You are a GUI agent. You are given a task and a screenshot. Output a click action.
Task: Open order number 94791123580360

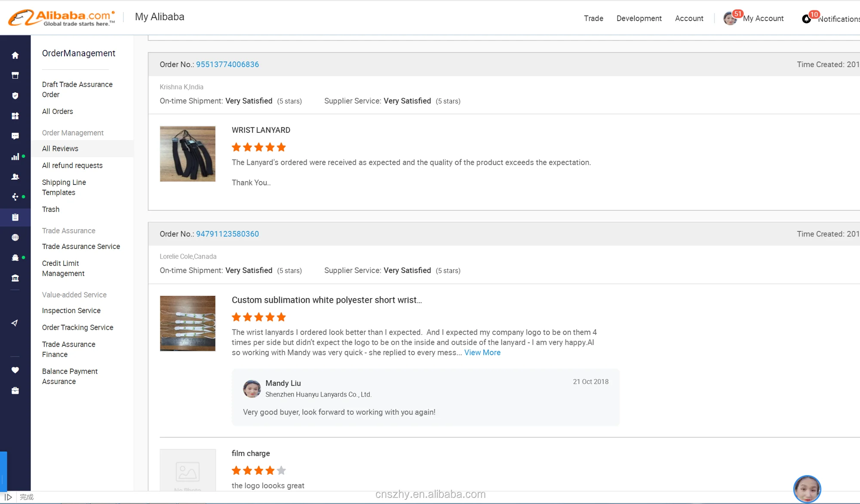[227, 234]
